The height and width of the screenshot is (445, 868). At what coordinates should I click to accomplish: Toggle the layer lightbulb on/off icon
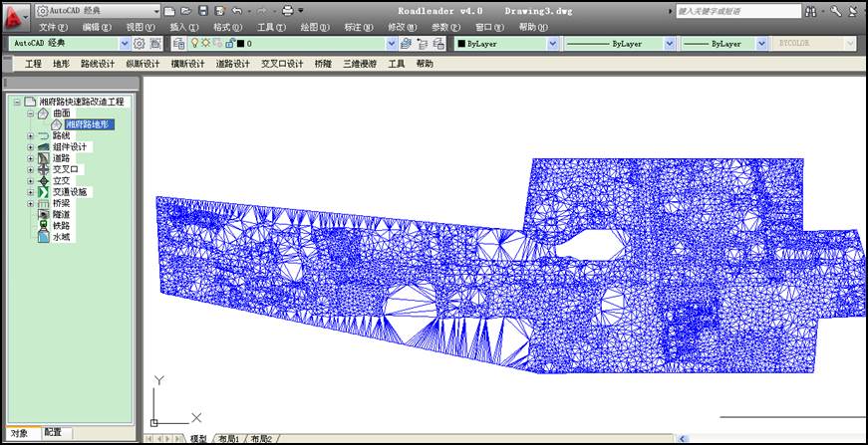[194, 44]
